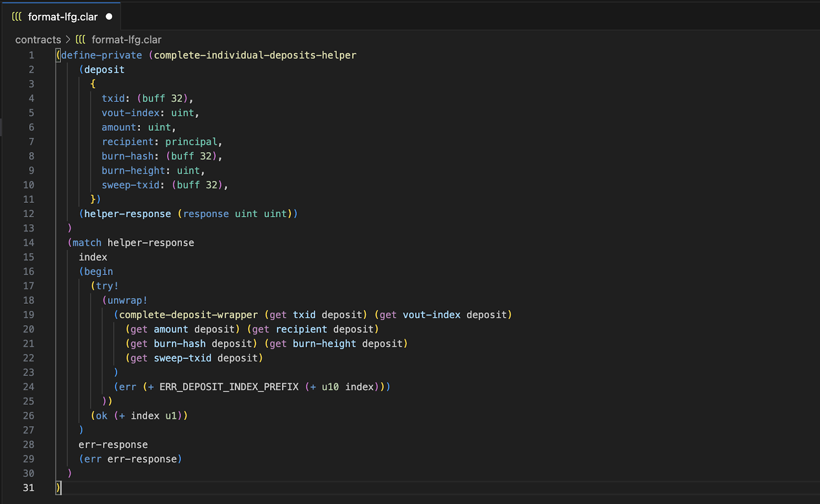The image size is (820, 504).
Task: Select the format-lfg.clar editor tab
Action: tap(61, 16)
